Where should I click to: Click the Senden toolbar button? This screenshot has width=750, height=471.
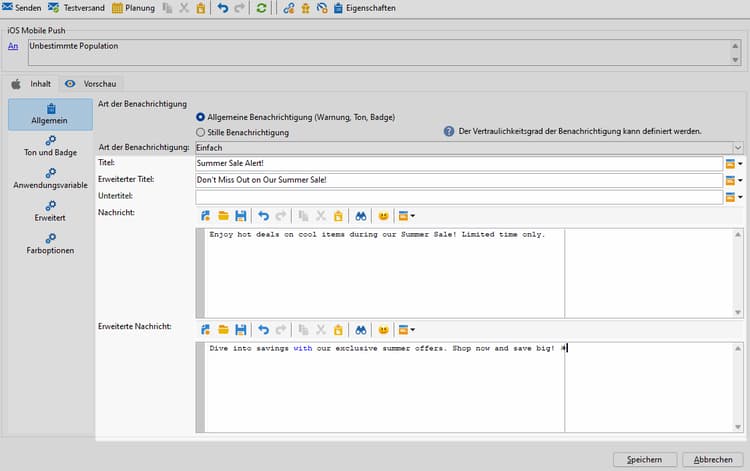22,8
